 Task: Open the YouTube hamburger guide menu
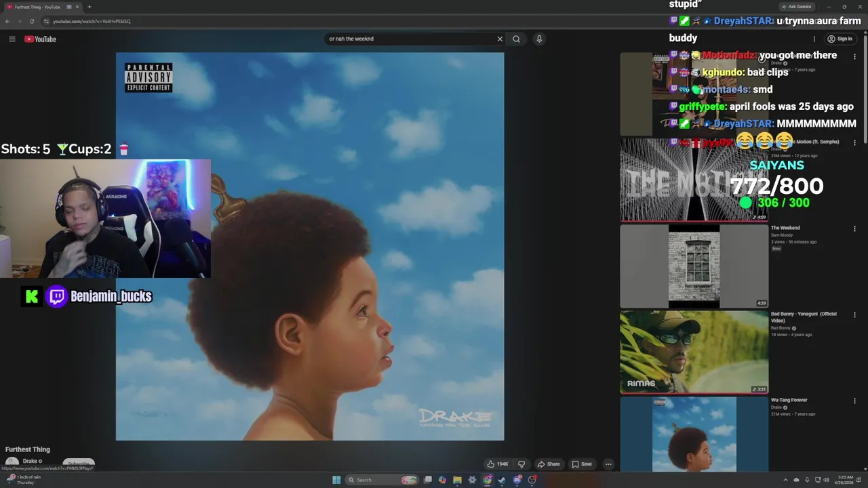pos(12,39)
